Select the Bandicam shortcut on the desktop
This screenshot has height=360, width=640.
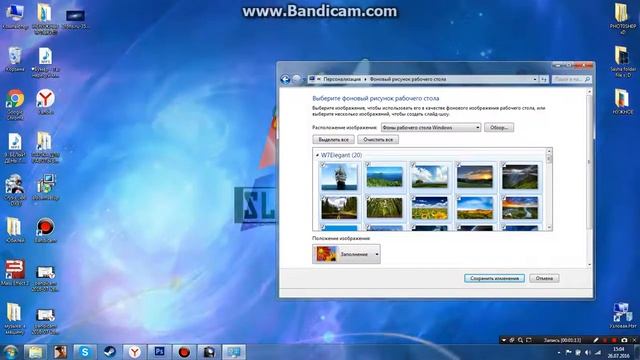(x=45, y=230)
